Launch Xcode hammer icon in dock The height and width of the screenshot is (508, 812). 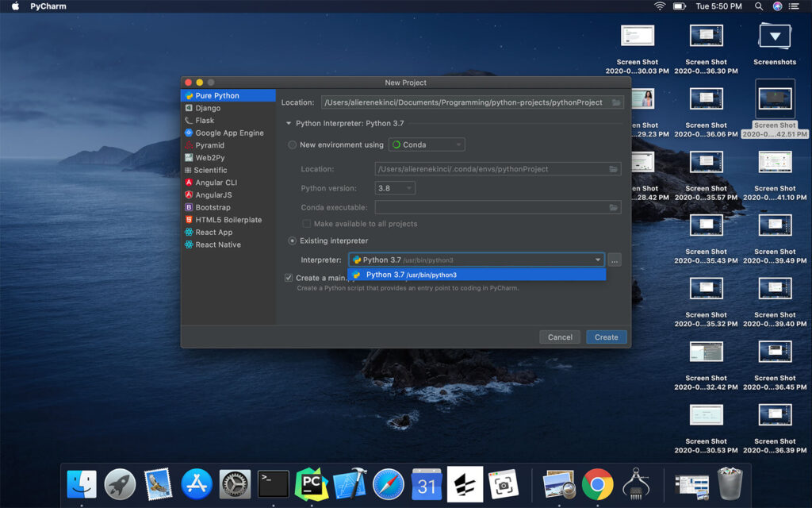pos(350,485)
